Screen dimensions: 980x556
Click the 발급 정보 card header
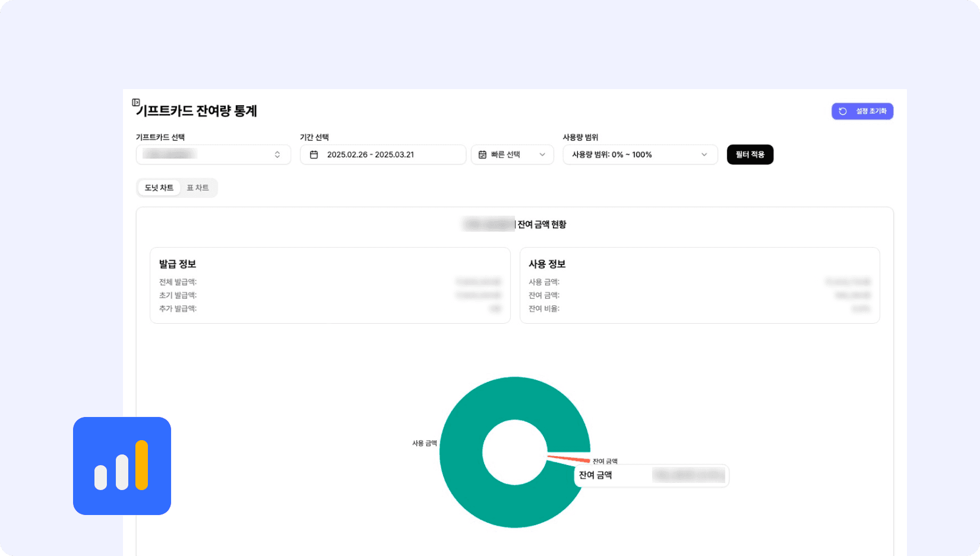coord(178,264)
